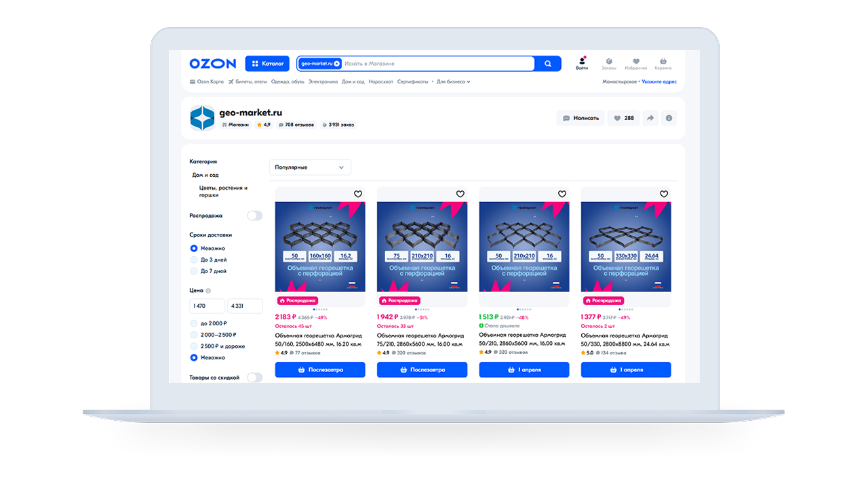Favorite the 75/210 georeshetka product
Image resolution: width=868 pixels, height=488 pixels.
460,194
